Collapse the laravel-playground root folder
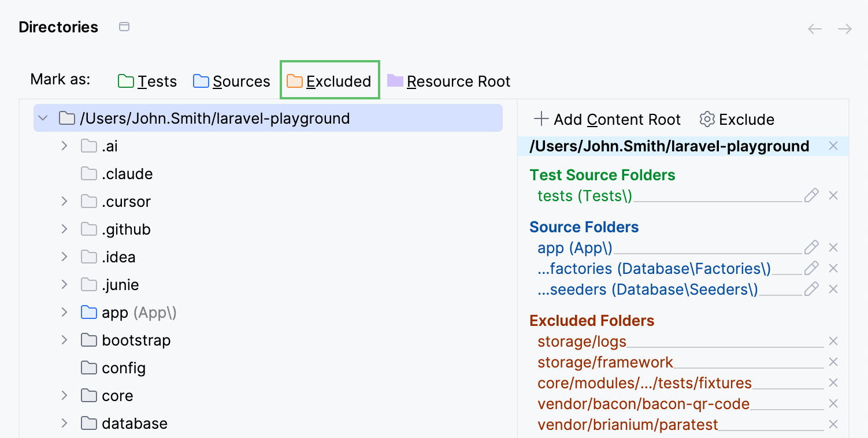 click(42, 117)
